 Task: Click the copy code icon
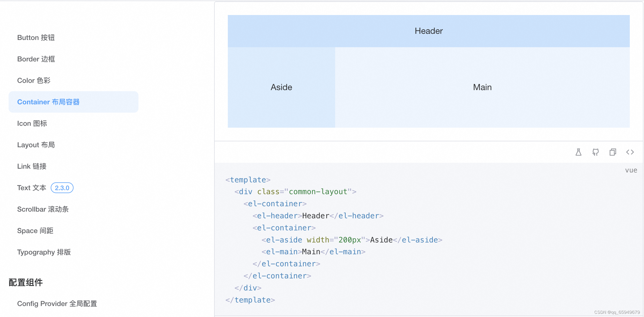pyautogui.click(x=613, y=152)
